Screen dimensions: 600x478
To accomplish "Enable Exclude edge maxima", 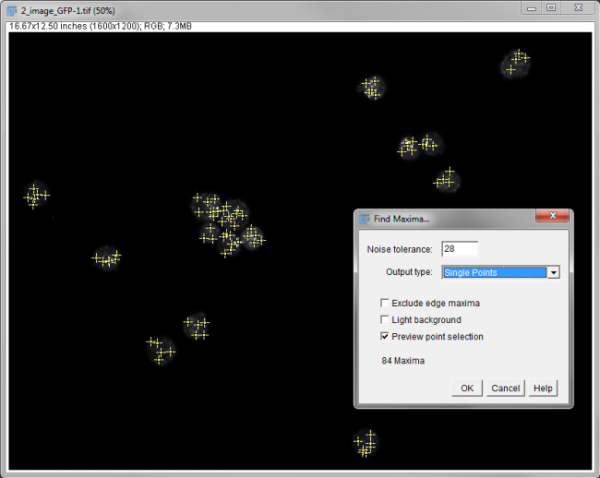I will coord(385,303).
